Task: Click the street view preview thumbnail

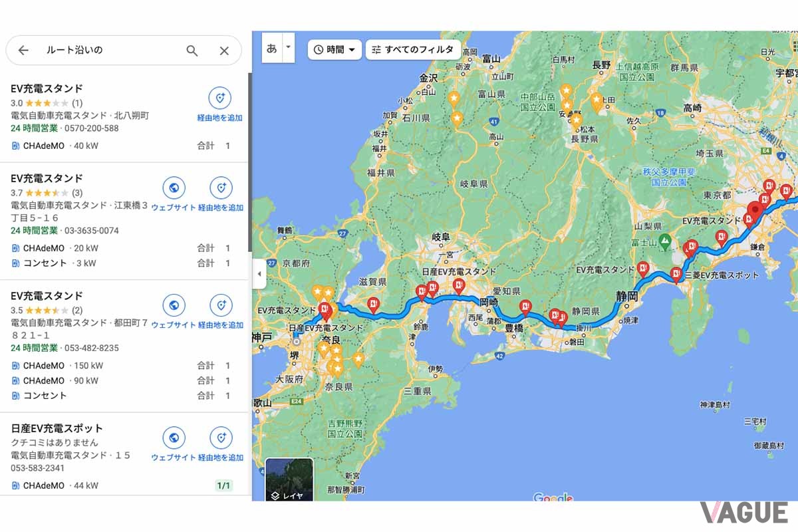Action: point(291,472)
